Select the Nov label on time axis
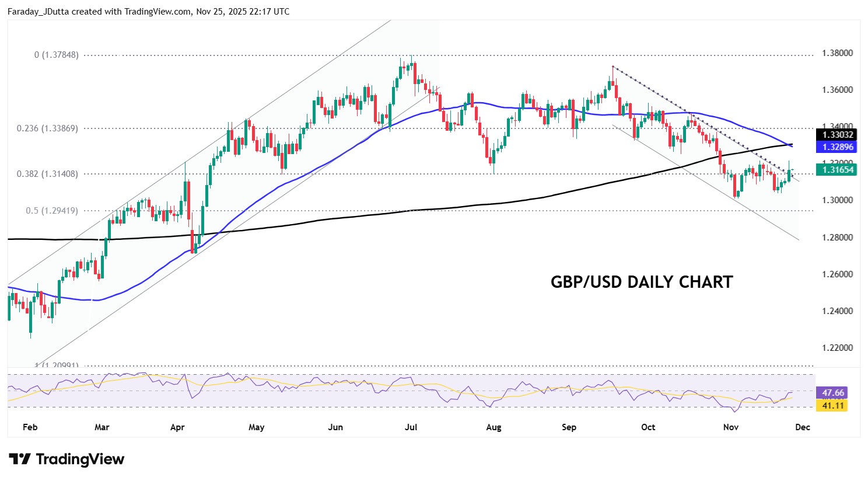868x481 pixels. (731, 427)
